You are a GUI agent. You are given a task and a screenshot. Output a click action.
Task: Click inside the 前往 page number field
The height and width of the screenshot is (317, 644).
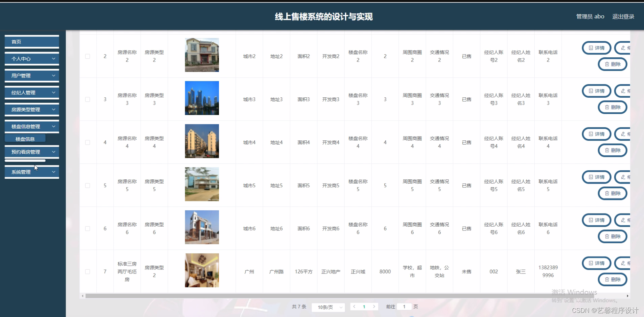point(404,307)
